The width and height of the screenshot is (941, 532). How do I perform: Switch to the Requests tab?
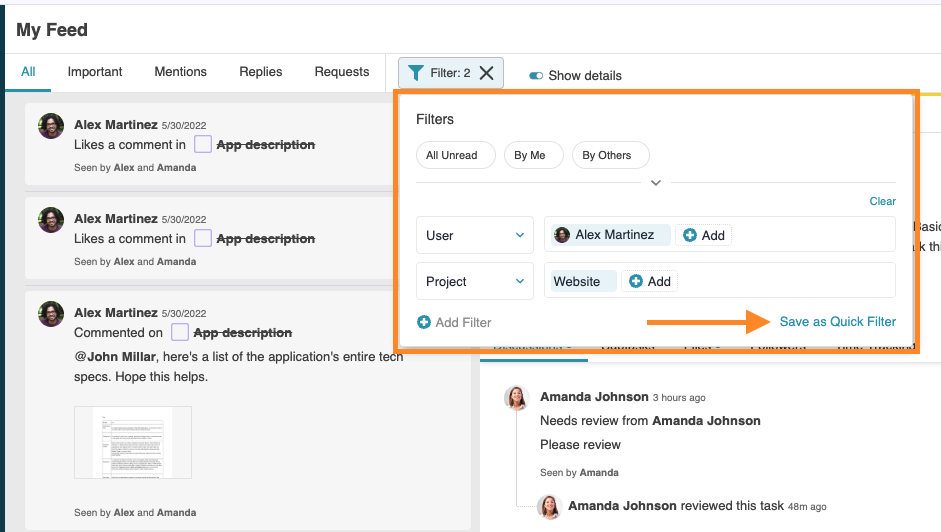tap(341, 72)
